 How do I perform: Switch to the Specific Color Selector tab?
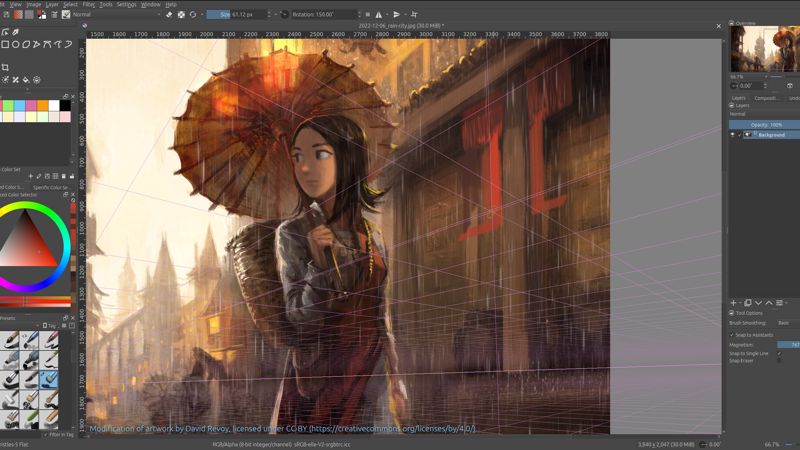(51, 187)
